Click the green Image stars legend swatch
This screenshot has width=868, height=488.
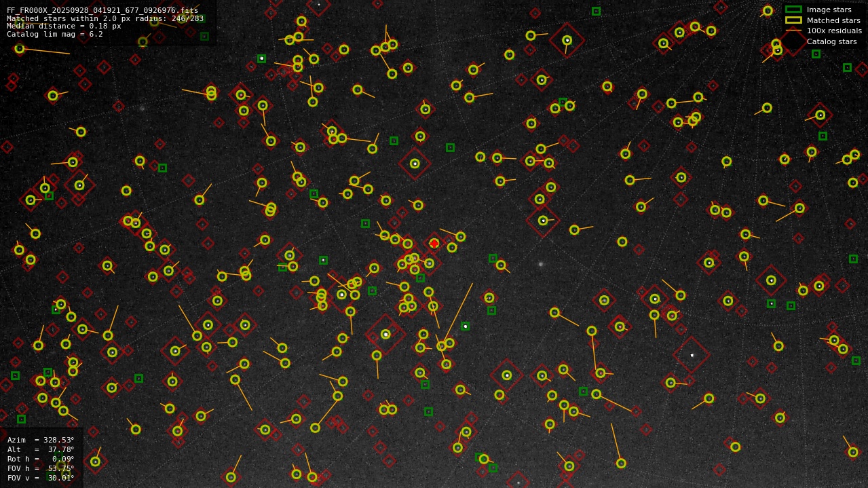point(793,10)
